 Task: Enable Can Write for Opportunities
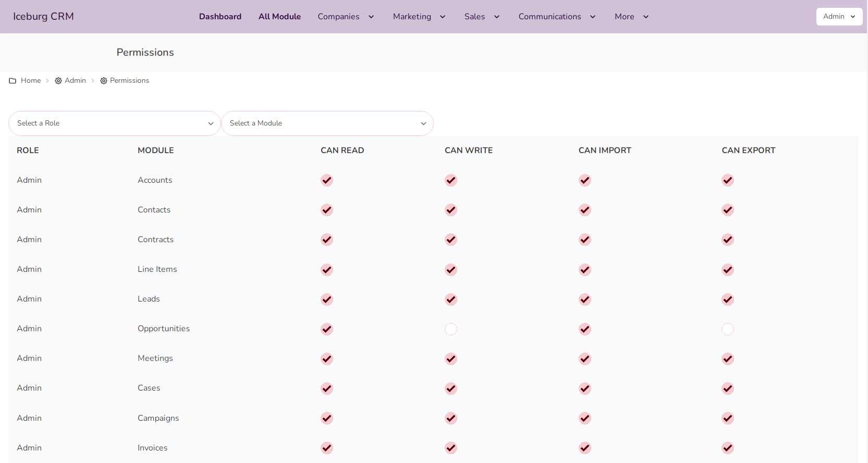point(451,329)
